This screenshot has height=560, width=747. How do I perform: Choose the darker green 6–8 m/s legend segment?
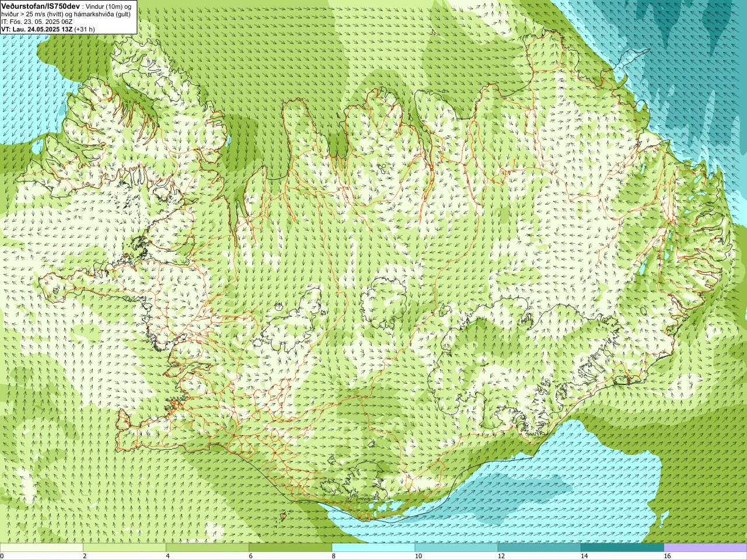click(x=290, y=548)
